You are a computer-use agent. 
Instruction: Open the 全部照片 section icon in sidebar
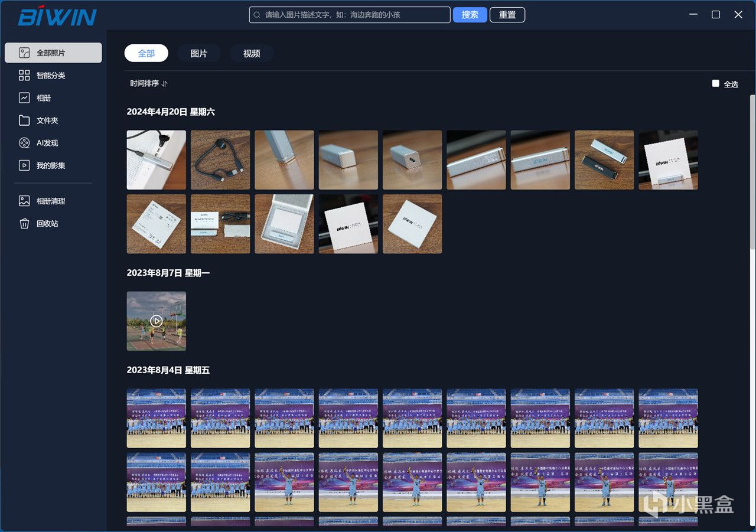pyautogui.click(x=24, y=53)
